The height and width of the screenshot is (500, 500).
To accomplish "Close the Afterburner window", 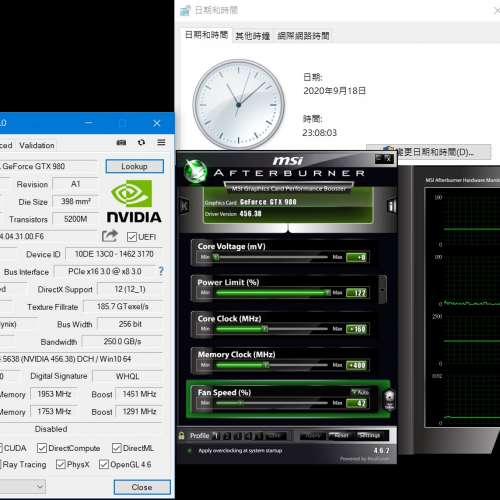I will pos(389,159).
